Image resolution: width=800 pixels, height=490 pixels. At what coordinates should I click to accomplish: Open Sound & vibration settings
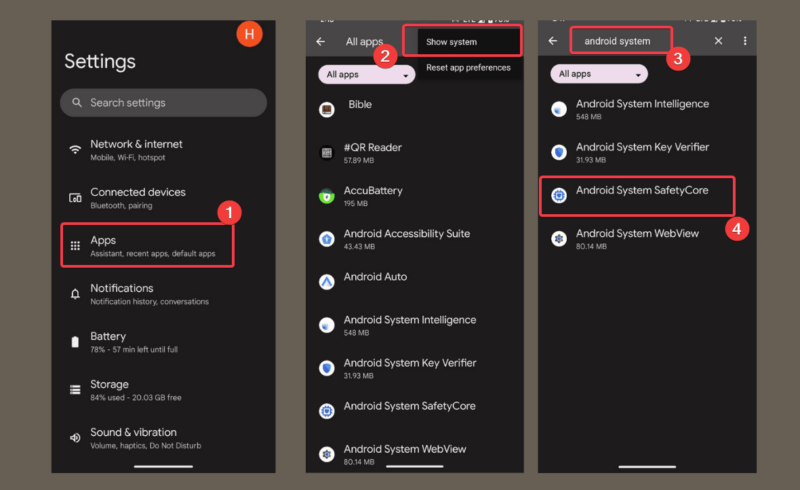(x=163, y=438)
